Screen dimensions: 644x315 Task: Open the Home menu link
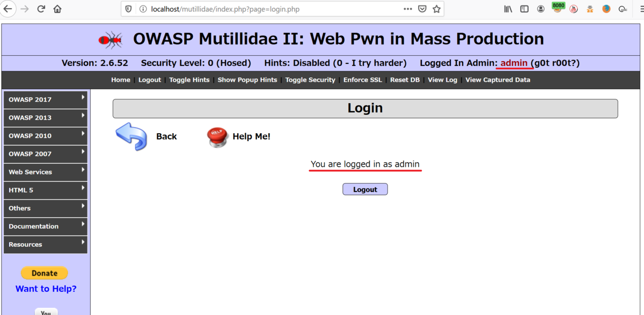click(x=121, y=80)
